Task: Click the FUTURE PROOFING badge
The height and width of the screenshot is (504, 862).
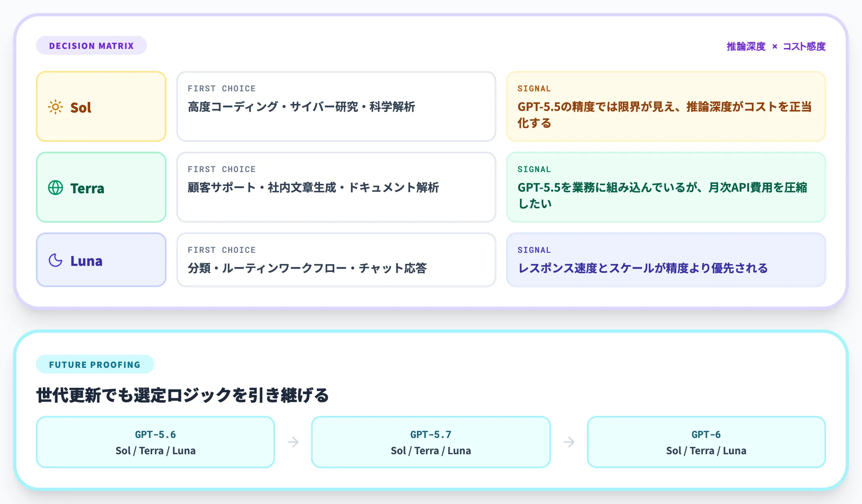Action: (95, 365)
